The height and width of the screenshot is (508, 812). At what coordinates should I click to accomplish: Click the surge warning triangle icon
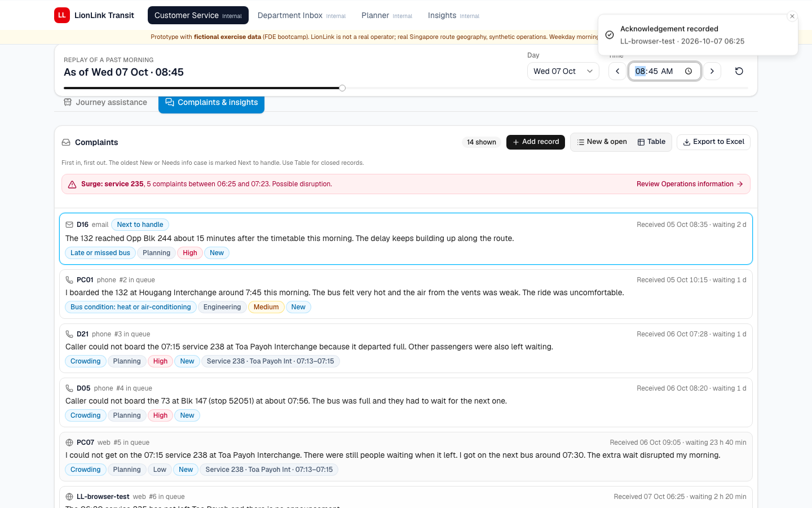click(x=72, y=185)
